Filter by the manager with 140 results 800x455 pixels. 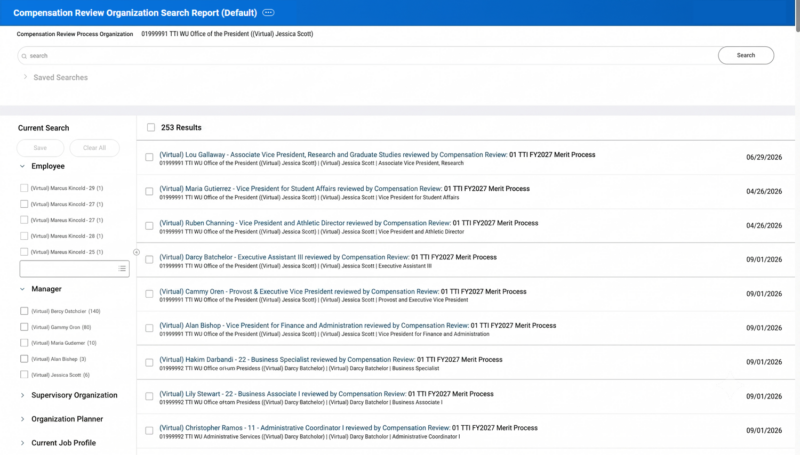click(24, 311)
